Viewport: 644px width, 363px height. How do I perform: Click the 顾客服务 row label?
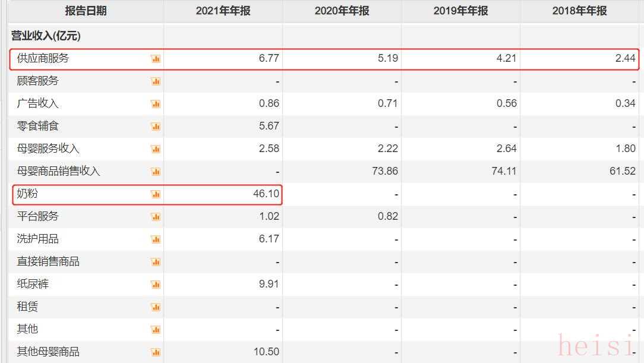point(38,81)
